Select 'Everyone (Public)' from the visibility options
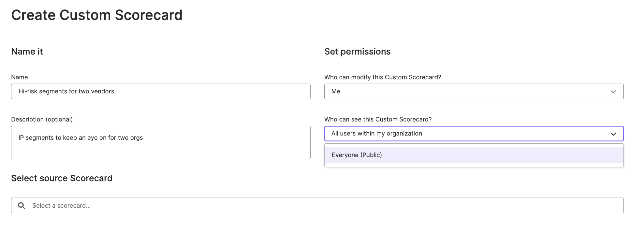The height and width of the screenshot is (226, 644). click(357, 155)
